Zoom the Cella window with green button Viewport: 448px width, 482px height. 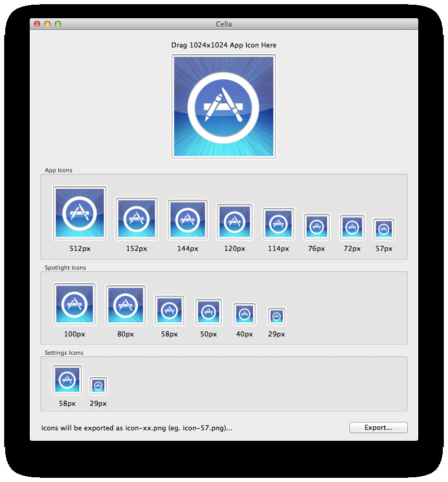coord(58,24)
